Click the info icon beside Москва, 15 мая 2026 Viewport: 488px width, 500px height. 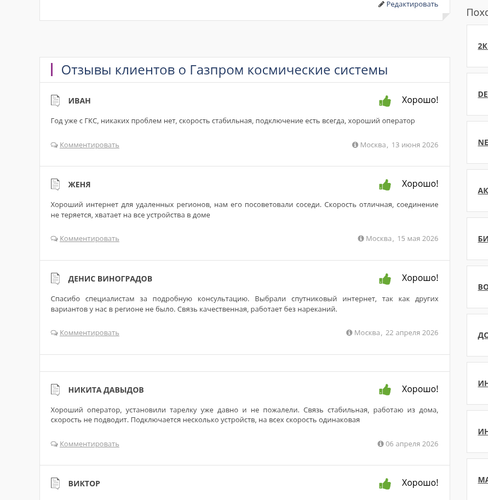tap(361, 238)
